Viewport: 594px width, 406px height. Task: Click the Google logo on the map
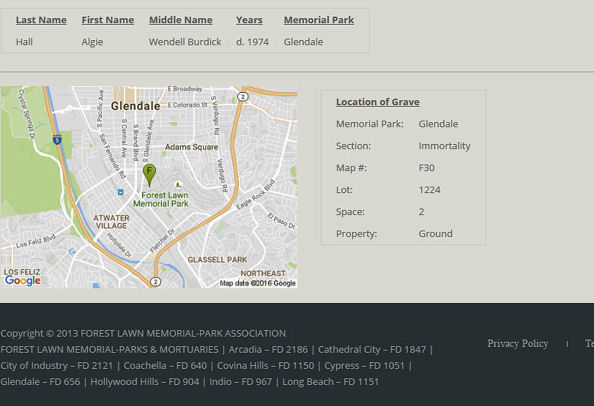[23, 281]
